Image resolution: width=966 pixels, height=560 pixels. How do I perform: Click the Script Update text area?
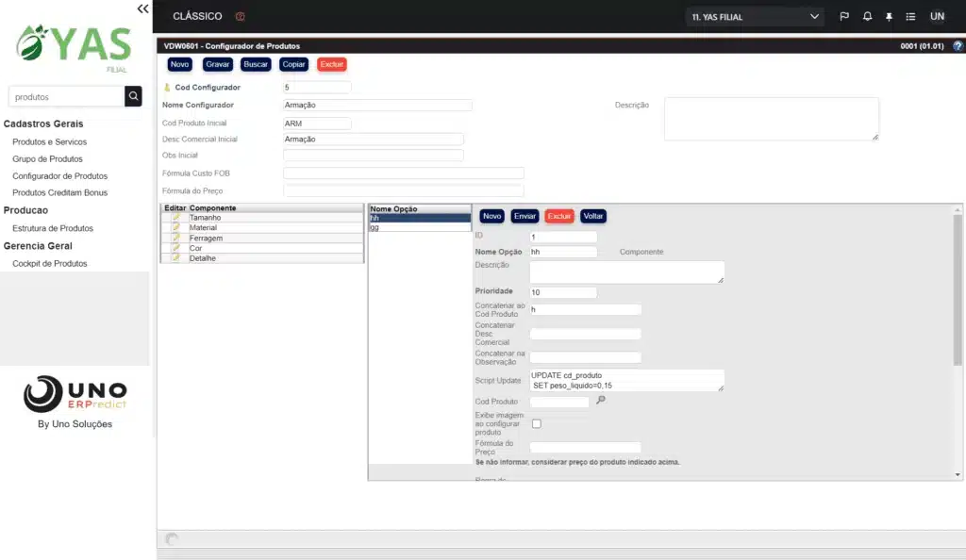coord(626,380)
